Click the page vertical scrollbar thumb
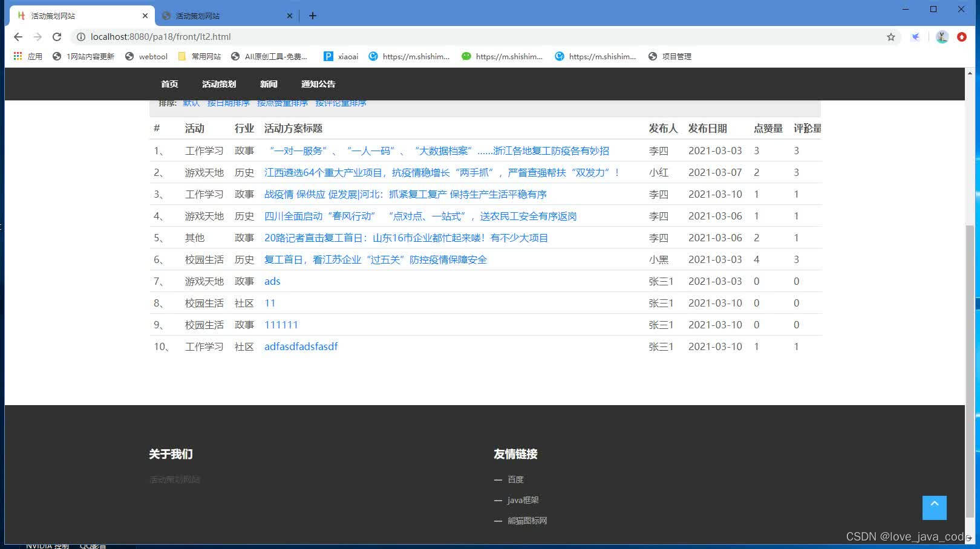980x549 pixels. point(970,371)
